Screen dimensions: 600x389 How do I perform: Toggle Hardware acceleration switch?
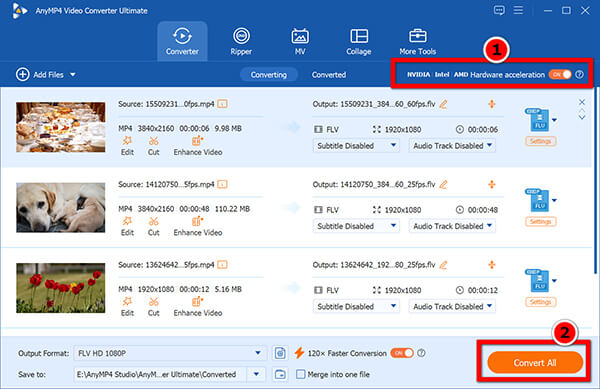tap(560, 74)
